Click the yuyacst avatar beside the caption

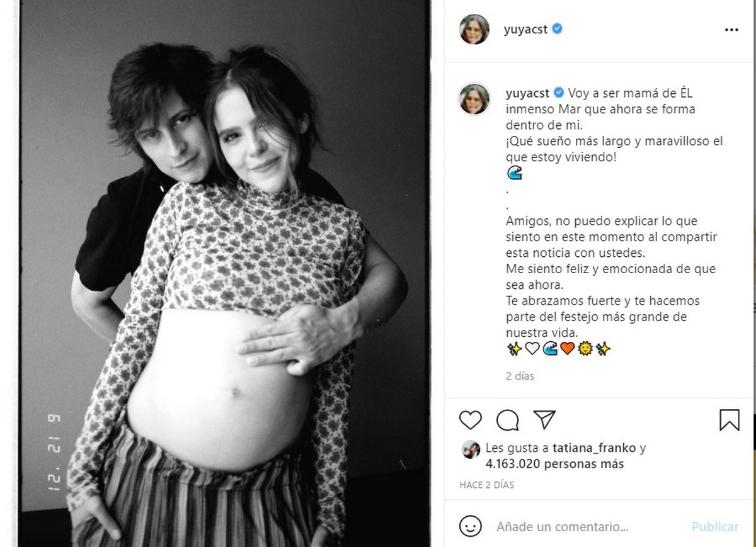[x=474, y=99]
